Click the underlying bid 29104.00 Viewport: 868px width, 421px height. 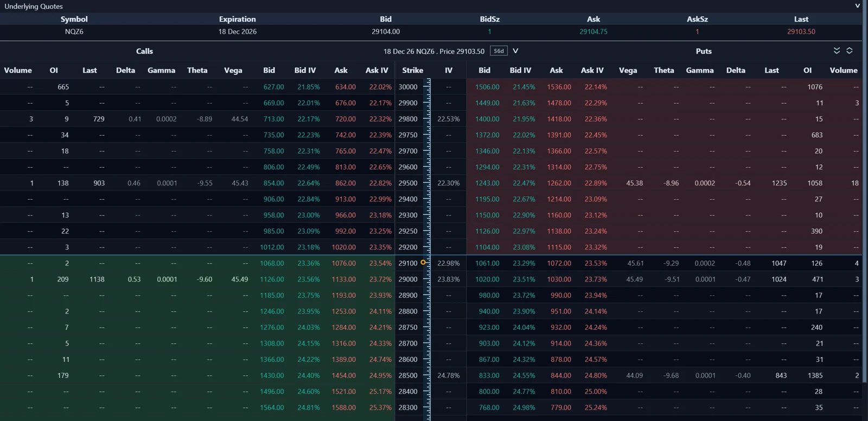click(386, 31)
